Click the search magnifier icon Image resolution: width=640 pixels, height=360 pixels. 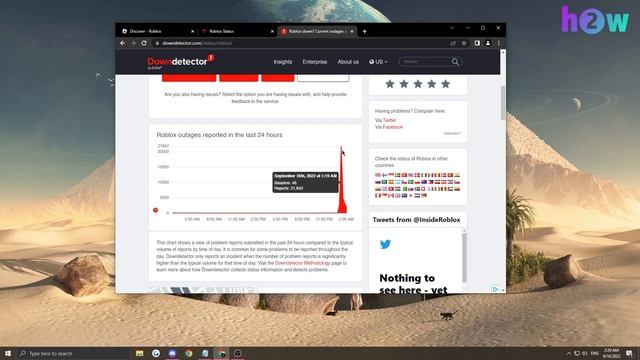pos(455,62)
